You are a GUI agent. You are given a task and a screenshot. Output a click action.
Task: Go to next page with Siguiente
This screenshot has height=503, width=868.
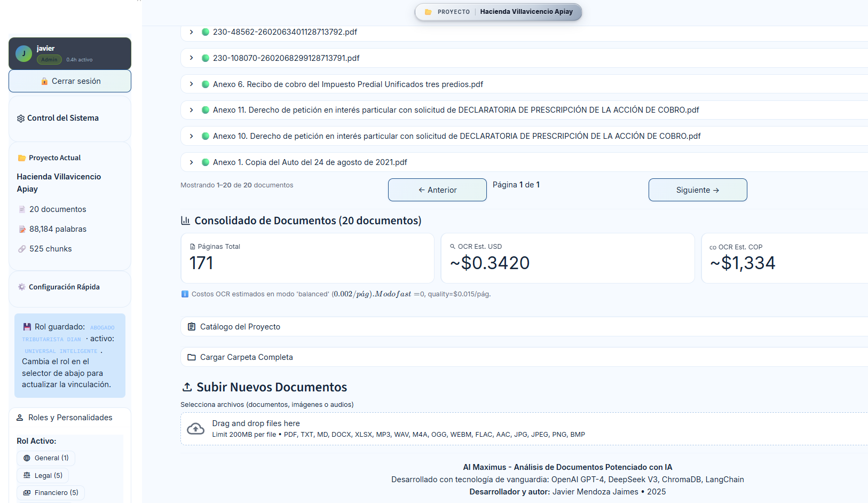[x=698, y=190]
